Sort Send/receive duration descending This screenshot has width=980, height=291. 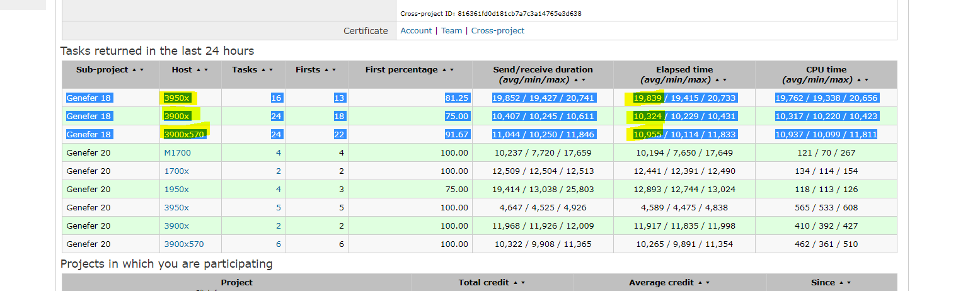point(583,81)
